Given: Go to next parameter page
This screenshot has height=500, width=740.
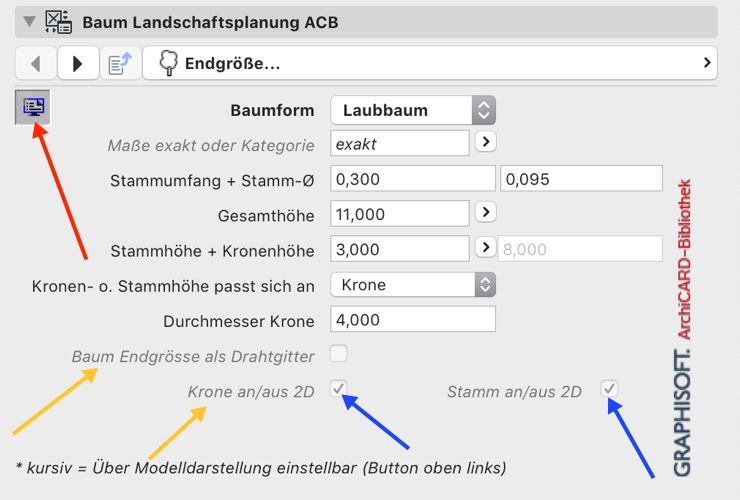Looking at the screenshot, I should (76, 64).
